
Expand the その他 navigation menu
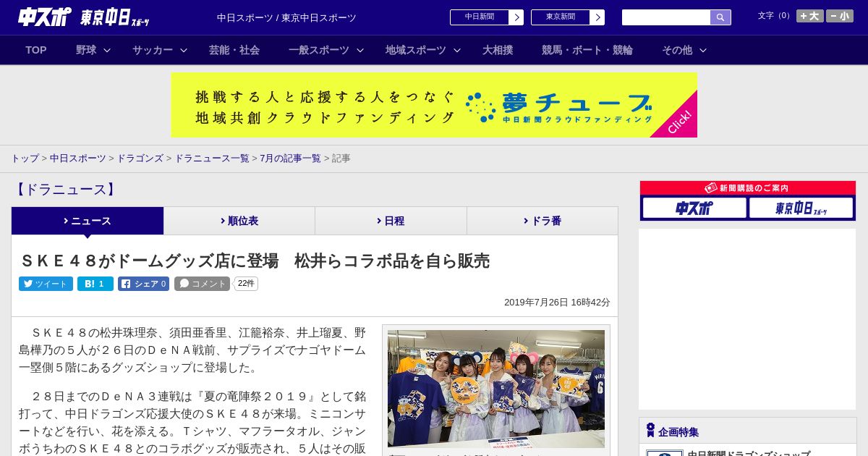(x=684, y=50)
